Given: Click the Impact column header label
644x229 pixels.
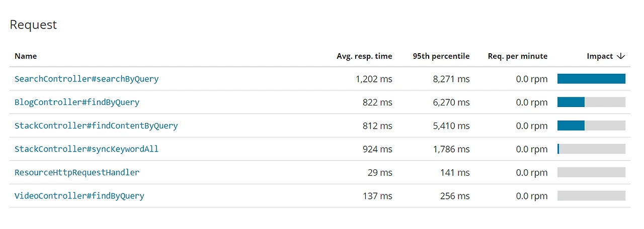Looking at the screenshot, I should tap(600, 56).
